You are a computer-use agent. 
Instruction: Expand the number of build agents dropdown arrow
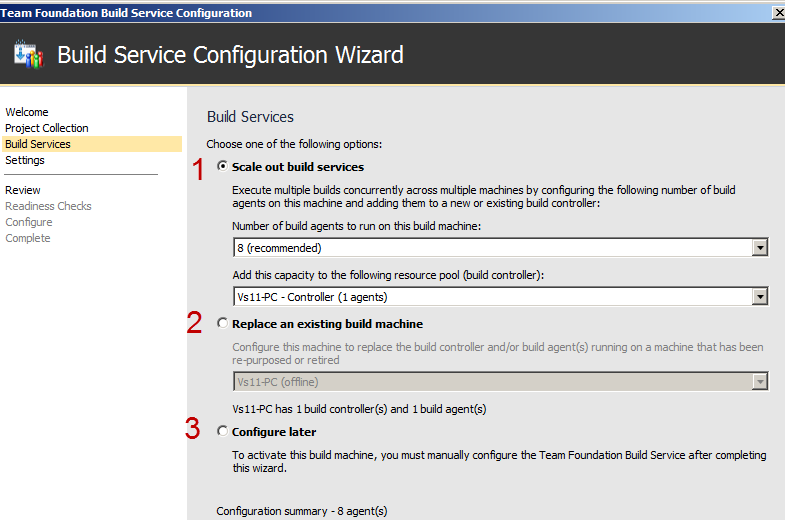pyautogui.click(x=760, y=248)
